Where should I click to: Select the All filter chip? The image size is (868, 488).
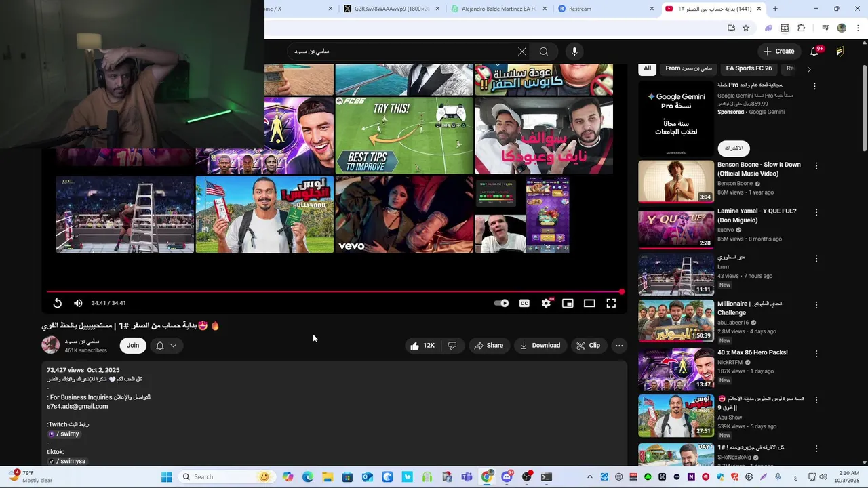[647, 68]
